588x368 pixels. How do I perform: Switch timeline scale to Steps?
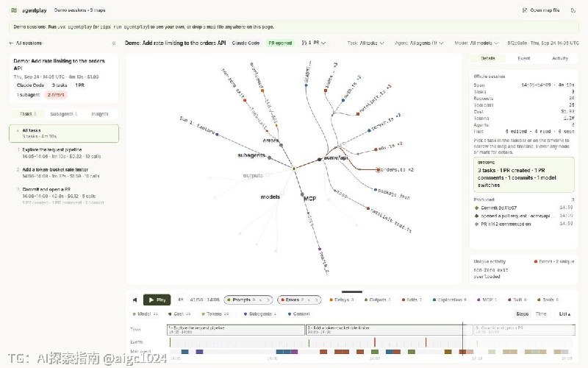point(523,314)
